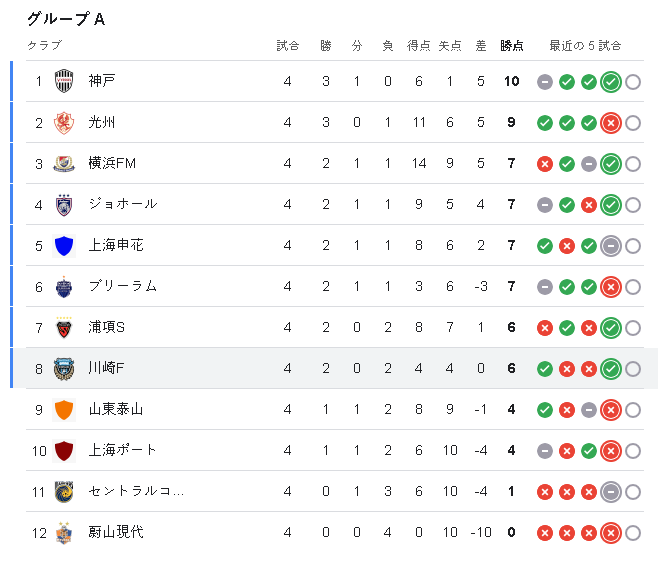Viewport: 658px width, 564px height.
Task: Click the 横浜FM club crest icon
Action: [x=64, y=163]
